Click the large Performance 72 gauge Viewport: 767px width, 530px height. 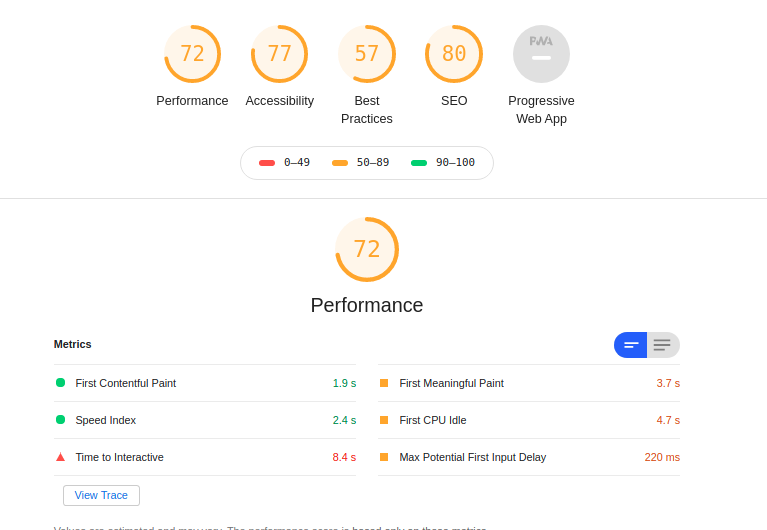367,249
